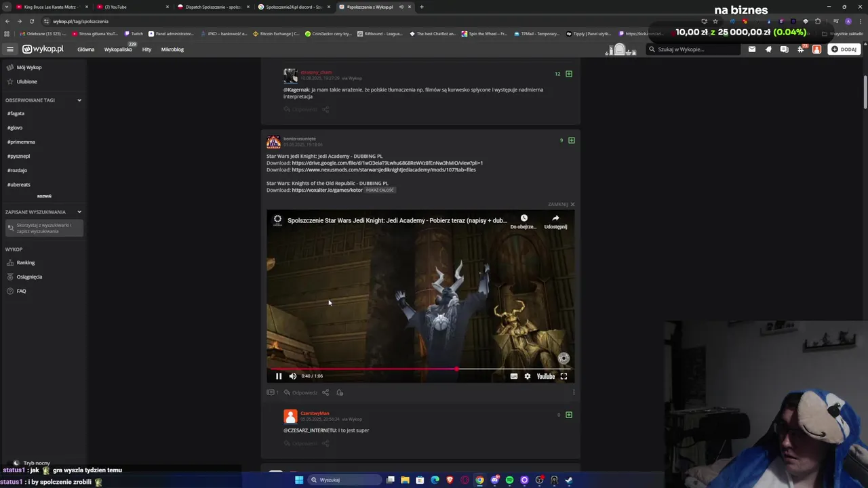Viewport: 868px width, 488px height.
Task: Click the YouTube settings gear icon
Action: coord(528,376)
